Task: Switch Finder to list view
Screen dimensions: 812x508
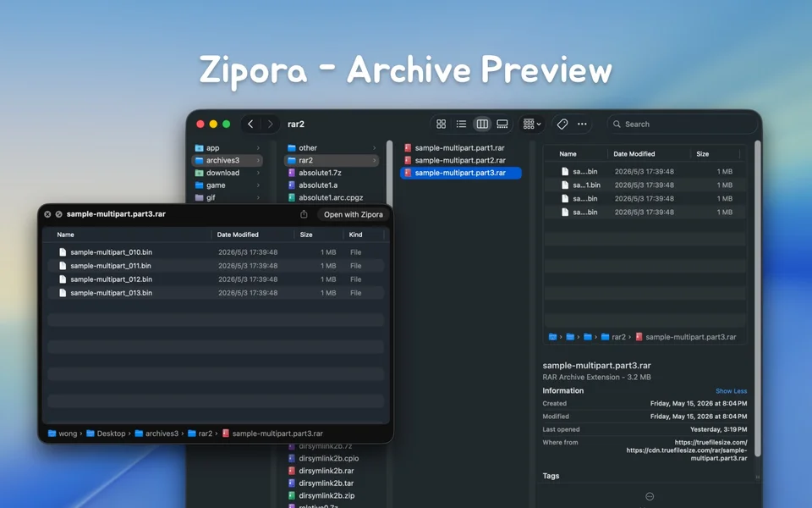Action: [x=462, y=124]
